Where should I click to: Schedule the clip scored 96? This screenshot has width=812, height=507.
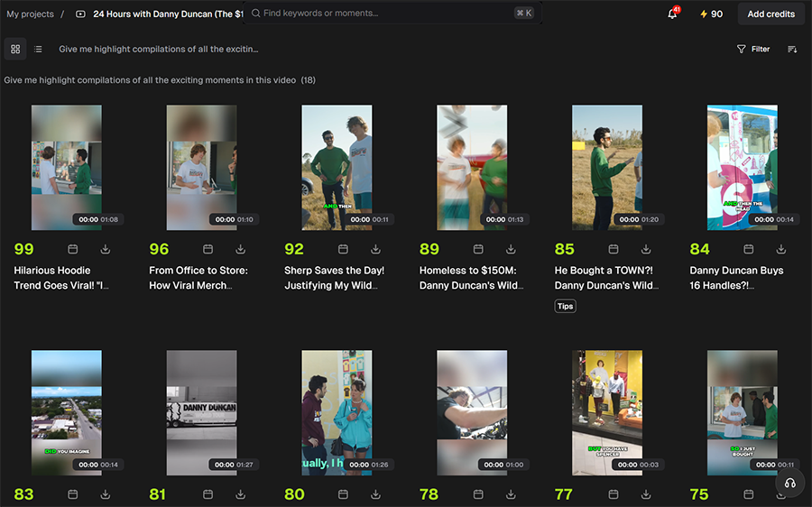pyautogui.click(x=208, y=249)
